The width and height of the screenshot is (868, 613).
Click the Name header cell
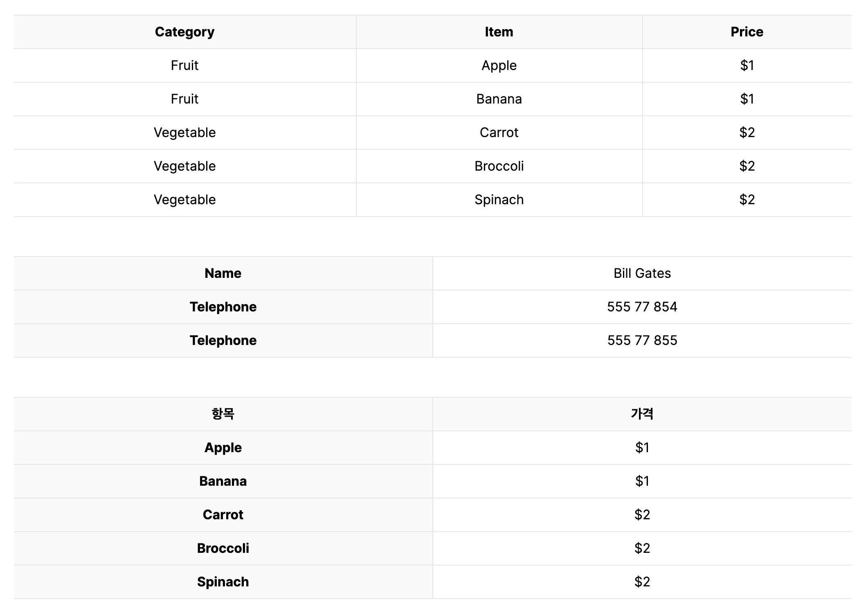point(223,273)
